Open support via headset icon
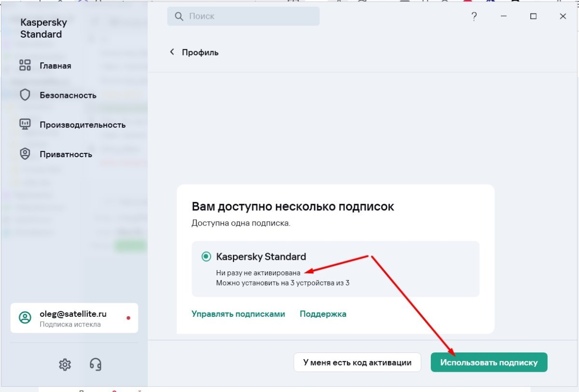 coord(96,365)
